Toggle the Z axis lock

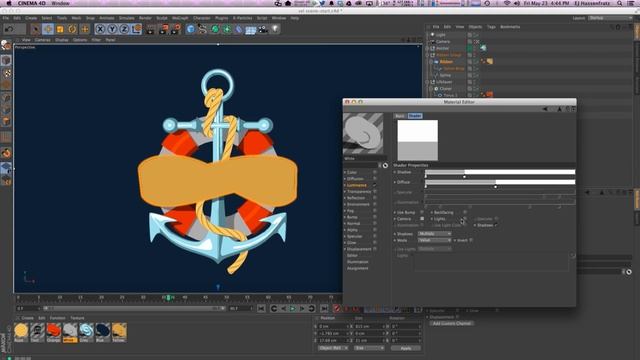124,29
